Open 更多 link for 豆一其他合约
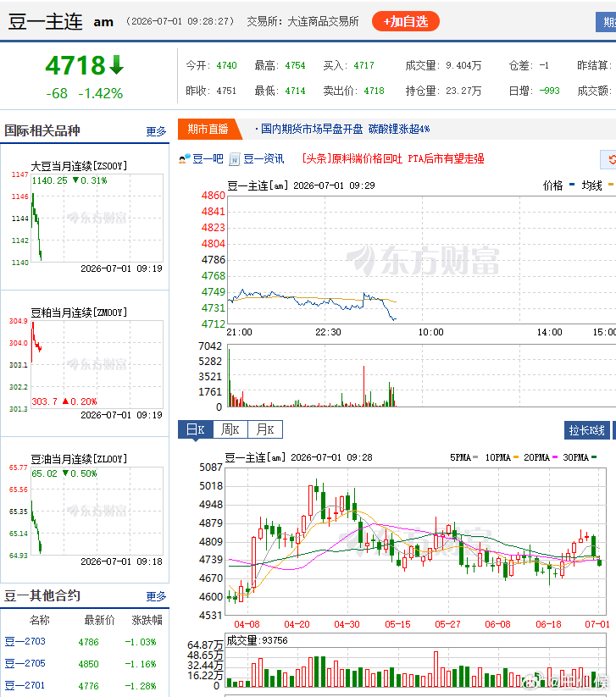Image resolution: width=616 pixels, height=697 pixels. pos(156,596)
